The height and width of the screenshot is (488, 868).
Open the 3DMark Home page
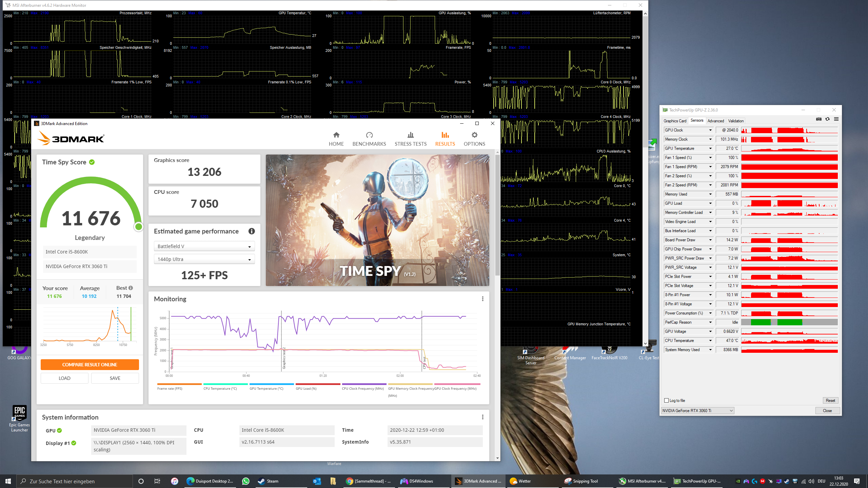click(x=336, y=139)
